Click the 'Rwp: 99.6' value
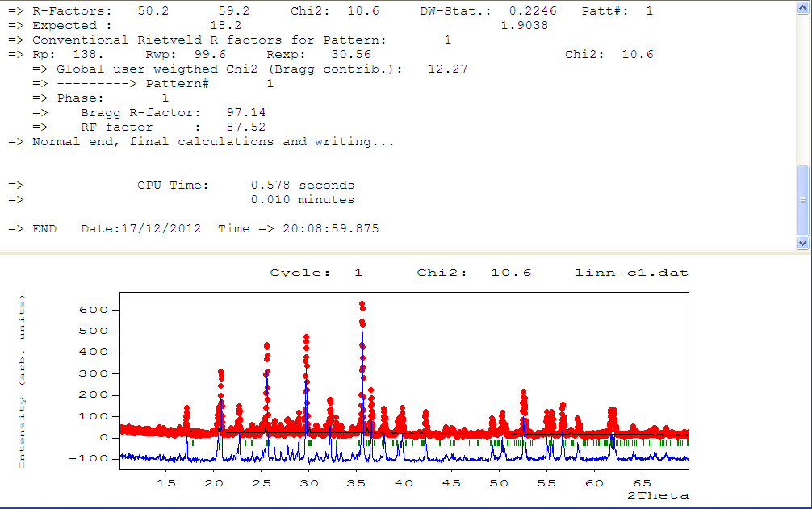Image resolution: width=812 pixels, height=509 pixels. (x=186, y=55)
